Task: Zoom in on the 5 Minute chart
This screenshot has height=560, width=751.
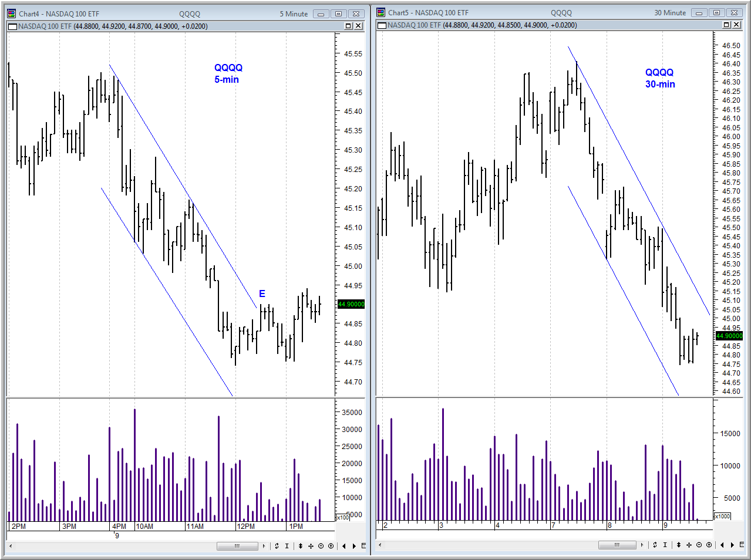Action: point(331,546)
